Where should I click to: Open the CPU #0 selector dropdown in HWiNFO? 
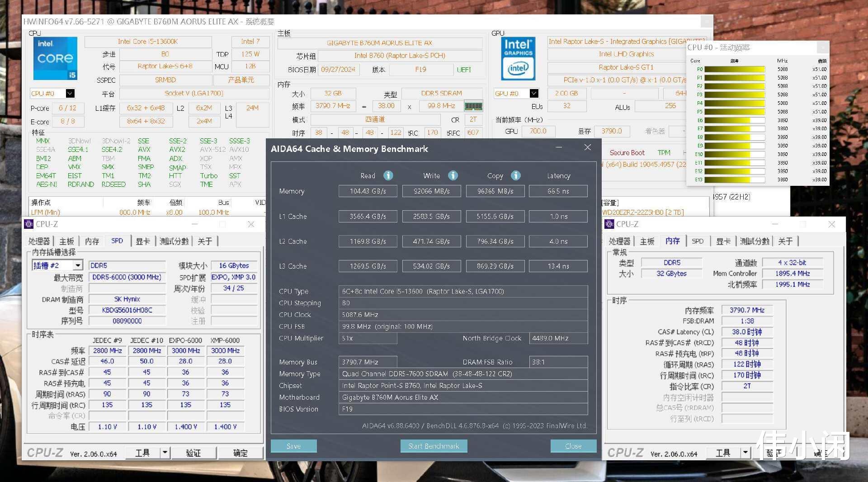(x=70, y=94)
